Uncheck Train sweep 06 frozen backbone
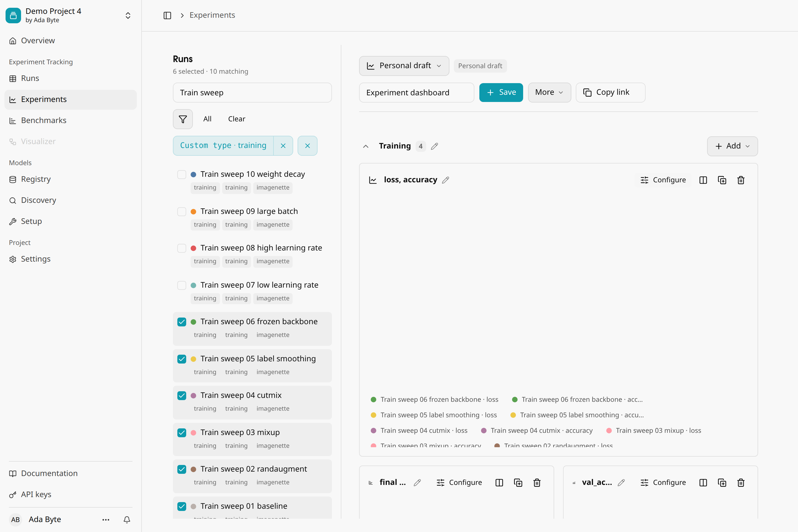 [x=182, y=322]
